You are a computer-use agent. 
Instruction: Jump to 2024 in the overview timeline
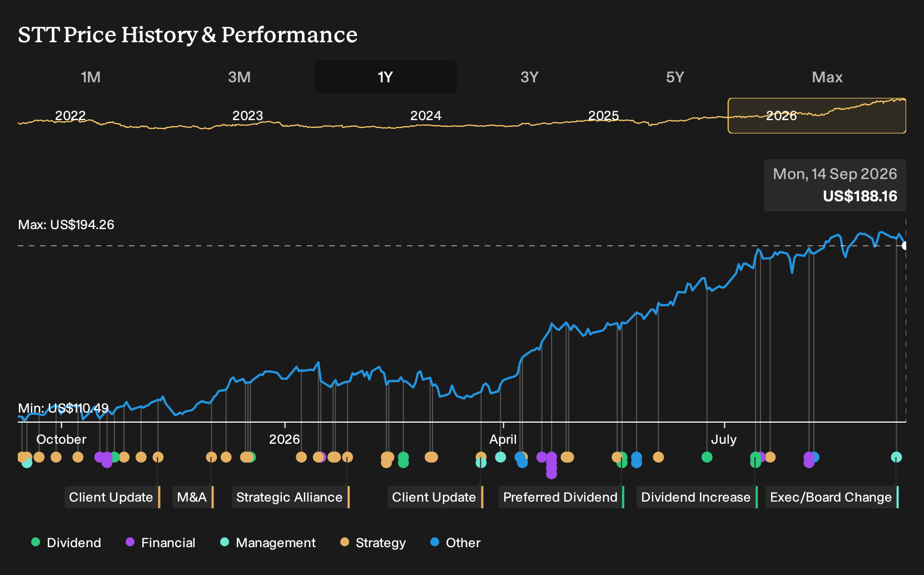tap(425, 116)
